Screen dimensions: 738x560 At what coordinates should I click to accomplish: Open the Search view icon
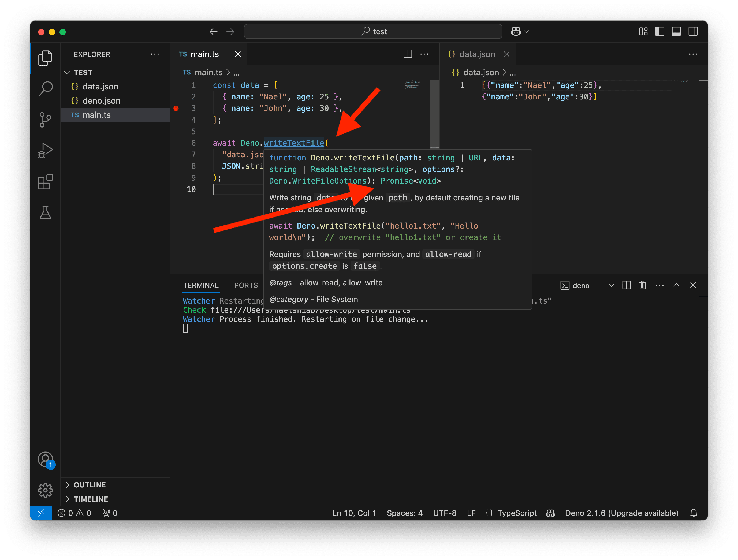click(x=45, y=89)
